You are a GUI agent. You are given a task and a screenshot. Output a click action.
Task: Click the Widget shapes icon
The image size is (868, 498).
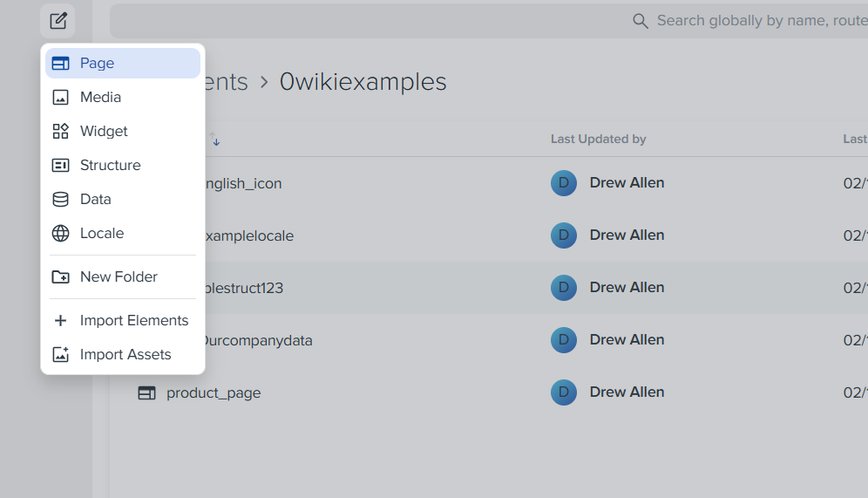point(60,132)
